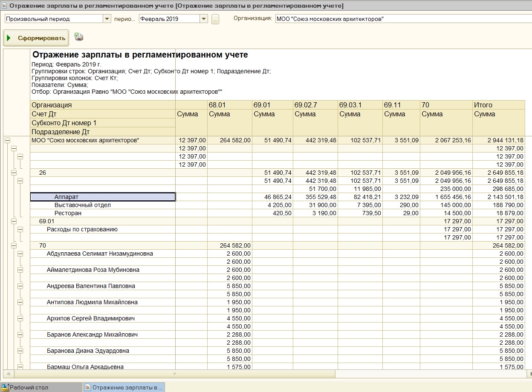Collapse the account 26 group

(x=14, y=173)
